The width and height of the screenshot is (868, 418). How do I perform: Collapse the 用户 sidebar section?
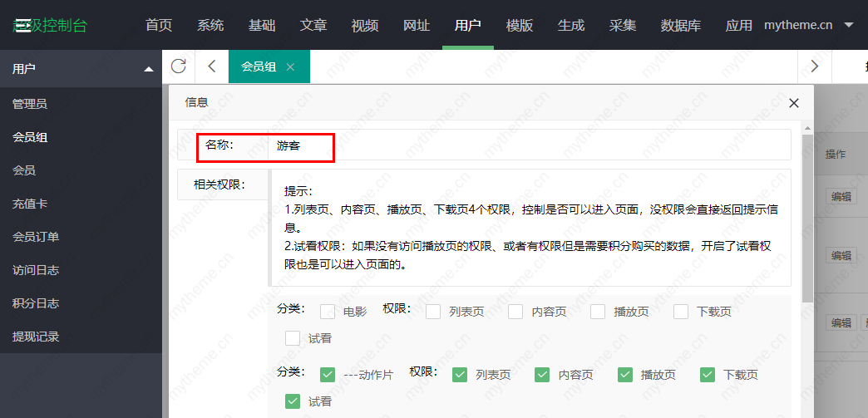tap(149, 69)
